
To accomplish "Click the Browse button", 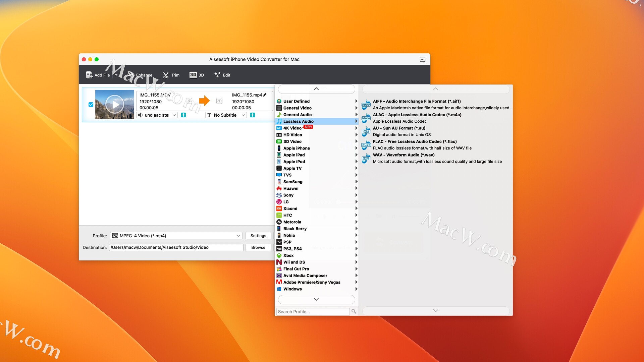I will [x=258, y=247].
